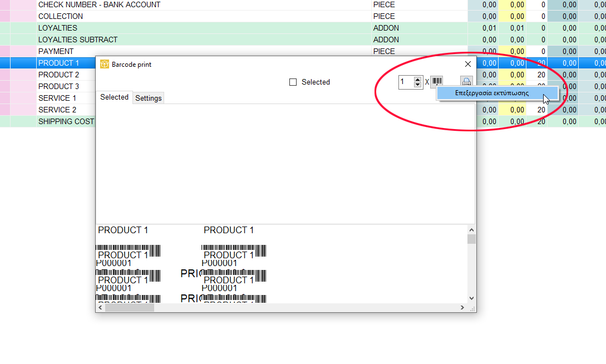Decrease copies with the stepper down arrow

point(417,85)
